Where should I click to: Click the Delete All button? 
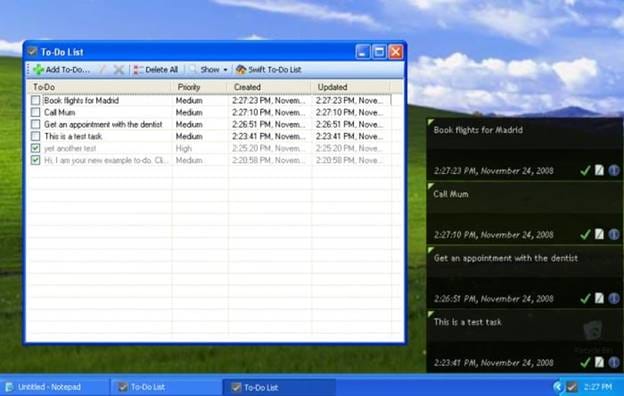tap(156, 70)
